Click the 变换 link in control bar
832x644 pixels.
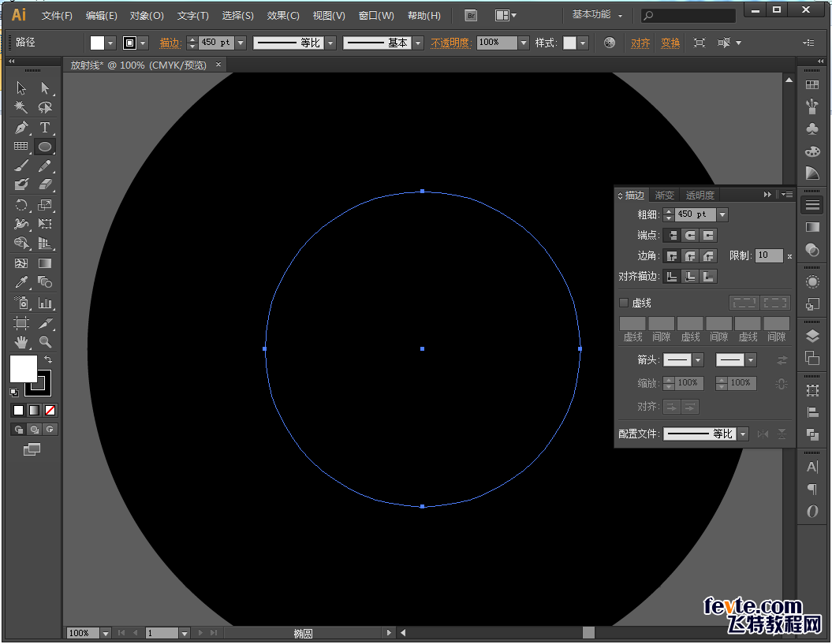tap(670, 43)
